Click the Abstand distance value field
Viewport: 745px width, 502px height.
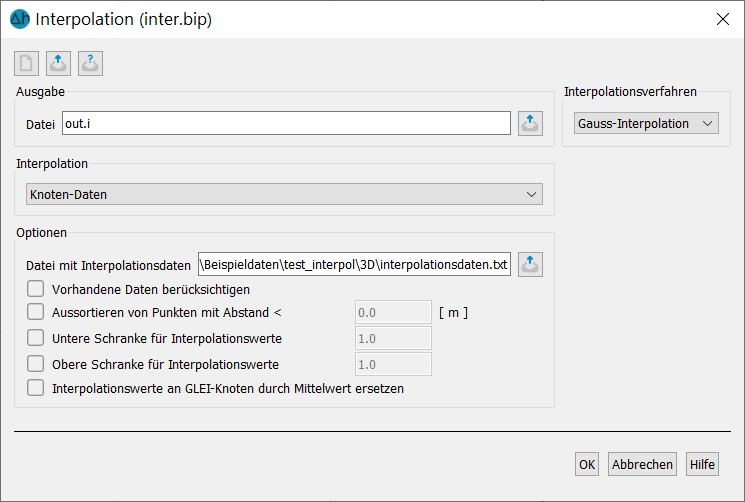(393, 312)
